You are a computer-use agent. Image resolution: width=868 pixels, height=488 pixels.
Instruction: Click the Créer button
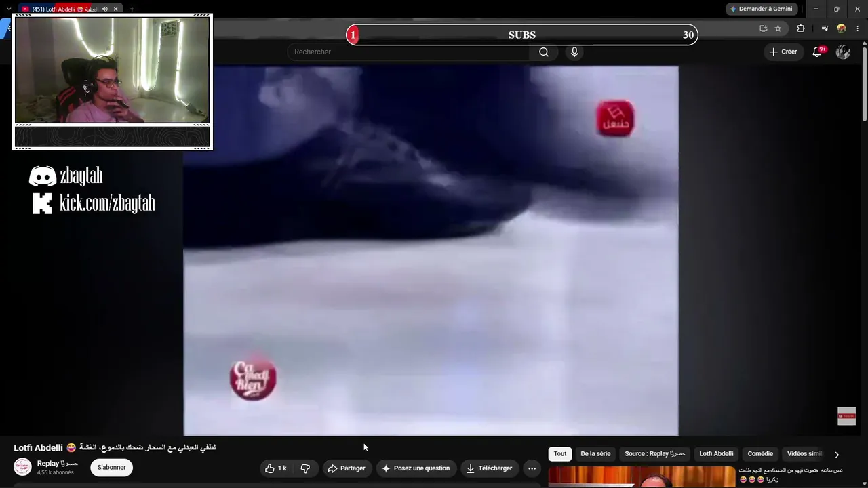pos(783,52)
